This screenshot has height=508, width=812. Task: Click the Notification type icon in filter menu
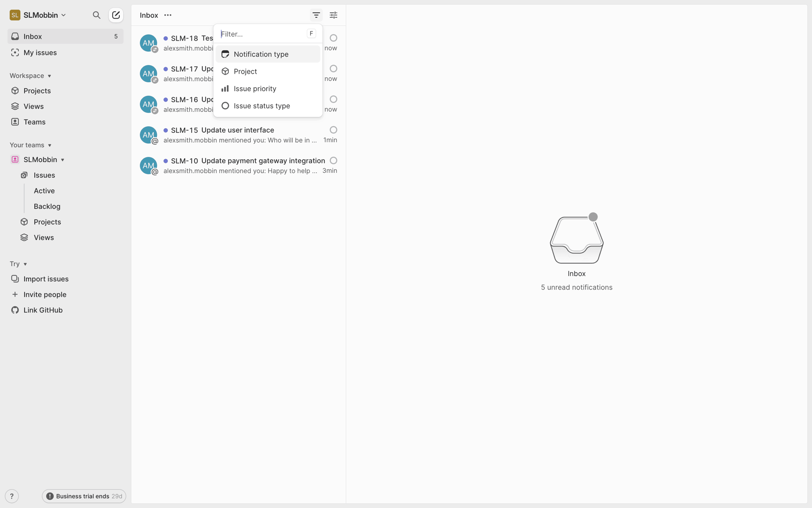(x=225, y=54)
